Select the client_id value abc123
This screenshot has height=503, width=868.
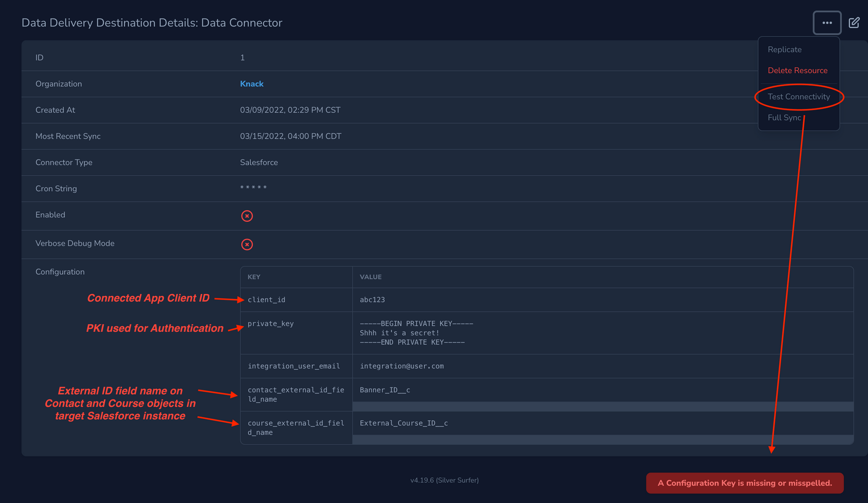click(373, 300)
